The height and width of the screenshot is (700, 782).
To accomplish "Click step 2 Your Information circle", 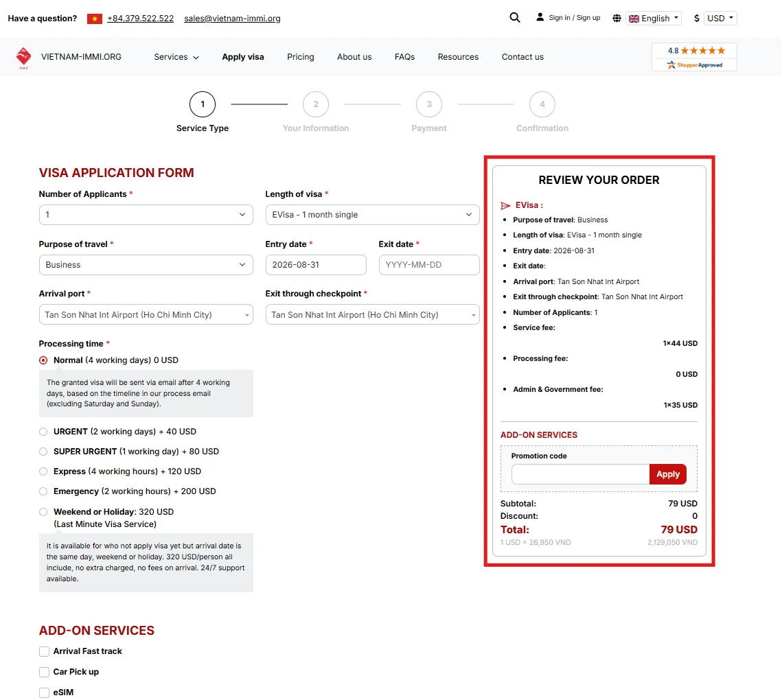I will (316, 104).
